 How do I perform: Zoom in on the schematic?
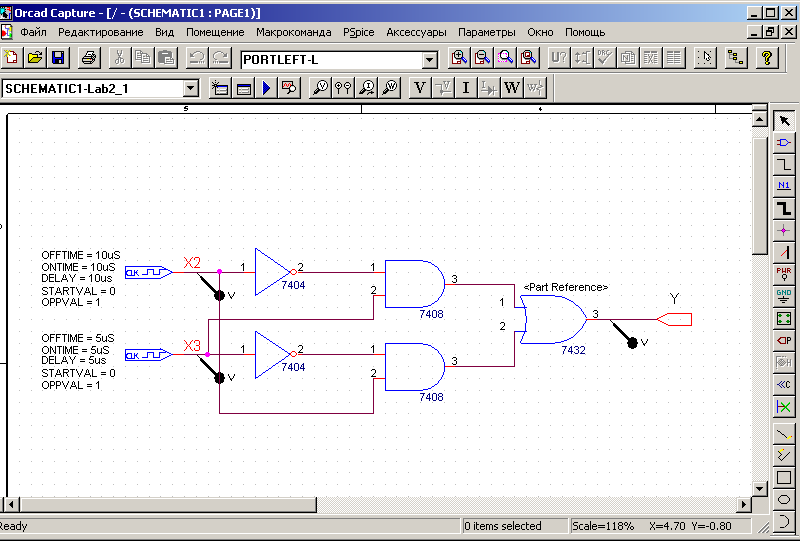pos(459,58)
